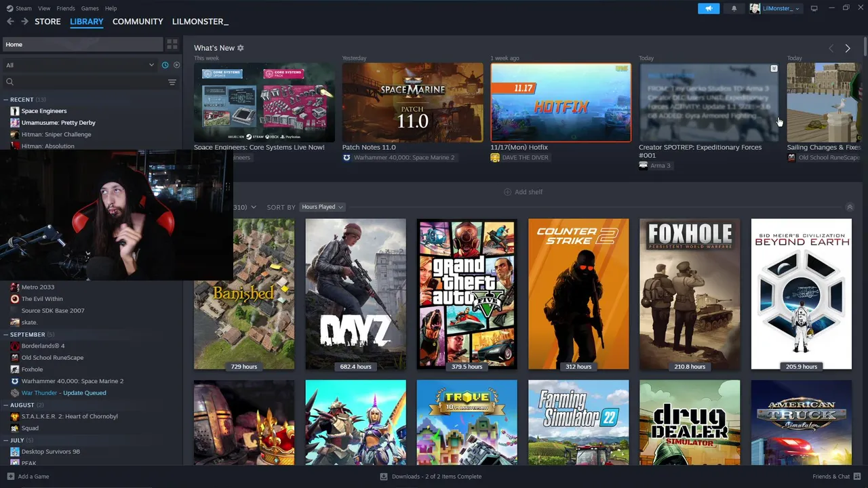This screenshot has height=488, width=868.
Task: Open What's New settings gear
Action: click(x=241, y=48)
